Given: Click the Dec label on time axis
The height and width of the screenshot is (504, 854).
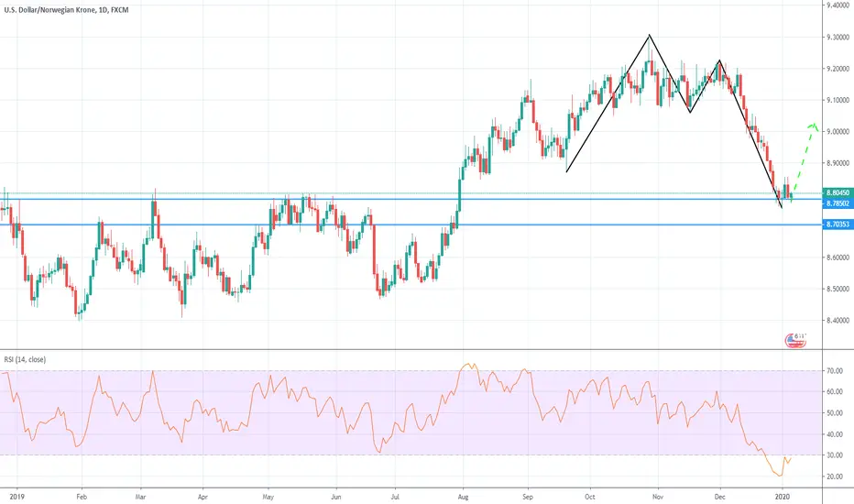Looking at the screenshot, I should [720, 497].
